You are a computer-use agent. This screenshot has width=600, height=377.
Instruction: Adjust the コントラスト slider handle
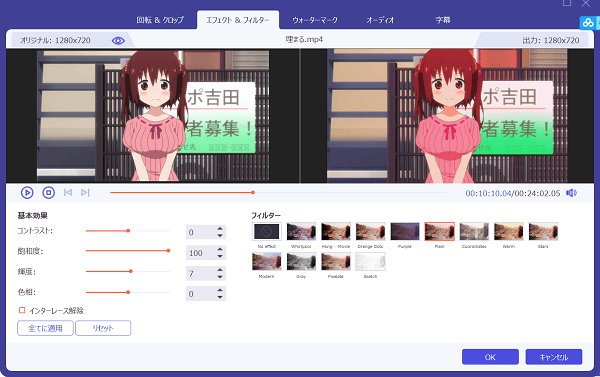click(x=128, y=231)
